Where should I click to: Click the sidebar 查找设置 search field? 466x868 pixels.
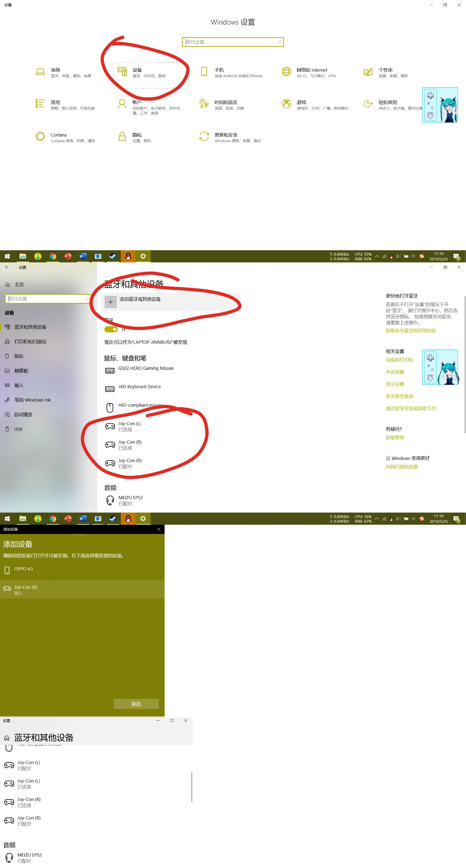[48, 299]
